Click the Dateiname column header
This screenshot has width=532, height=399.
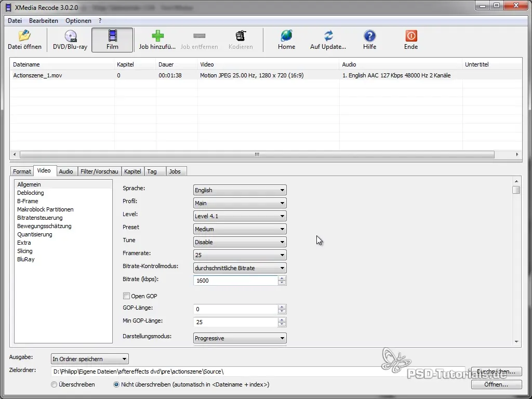62,64
